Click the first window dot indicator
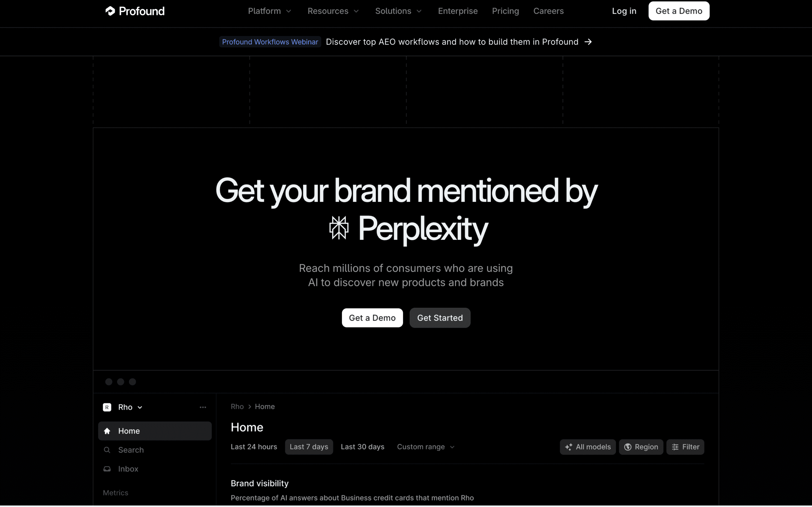 109,382
